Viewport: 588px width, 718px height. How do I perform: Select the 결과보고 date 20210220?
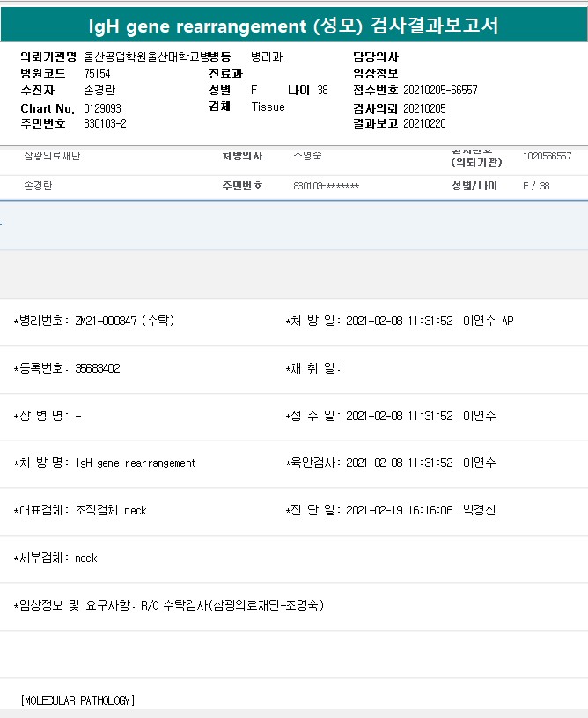[424, 124]
